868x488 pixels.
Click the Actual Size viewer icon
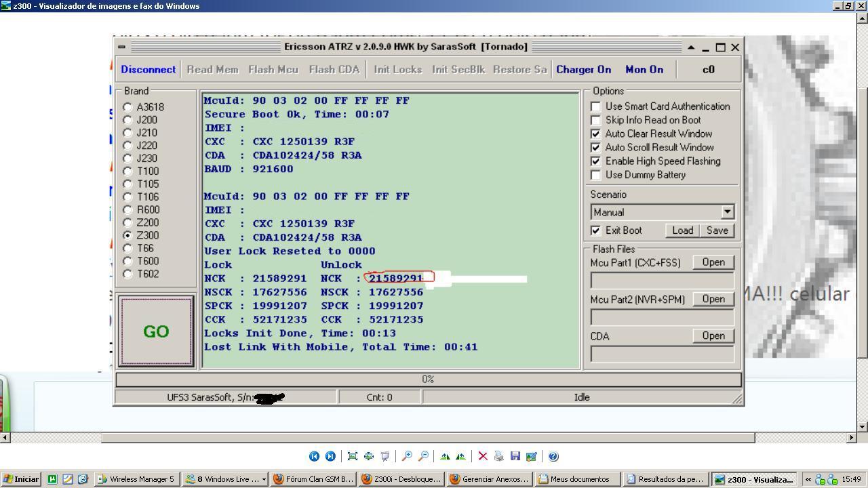[369, 456]
